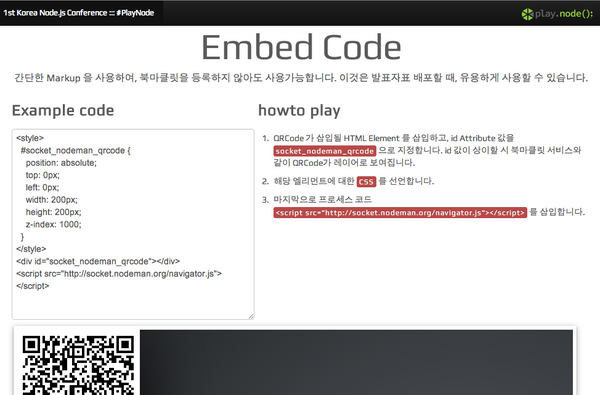Open the 1st Korea Node.js Conference #PlayNode link
This screenshot has width=600, height=395.
tap(78, 13)
